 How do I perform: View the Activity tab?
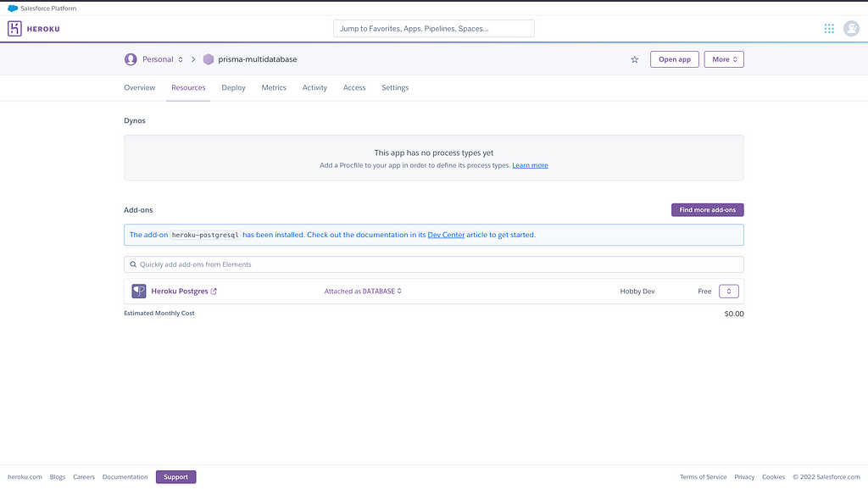coord(314,87)
